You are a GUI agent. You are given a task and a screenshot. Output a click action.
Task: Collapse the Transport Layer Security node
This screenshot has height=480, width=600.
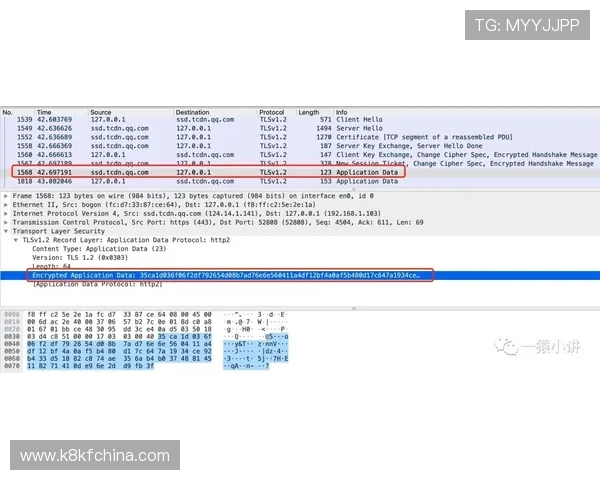(x=6, y=231)
